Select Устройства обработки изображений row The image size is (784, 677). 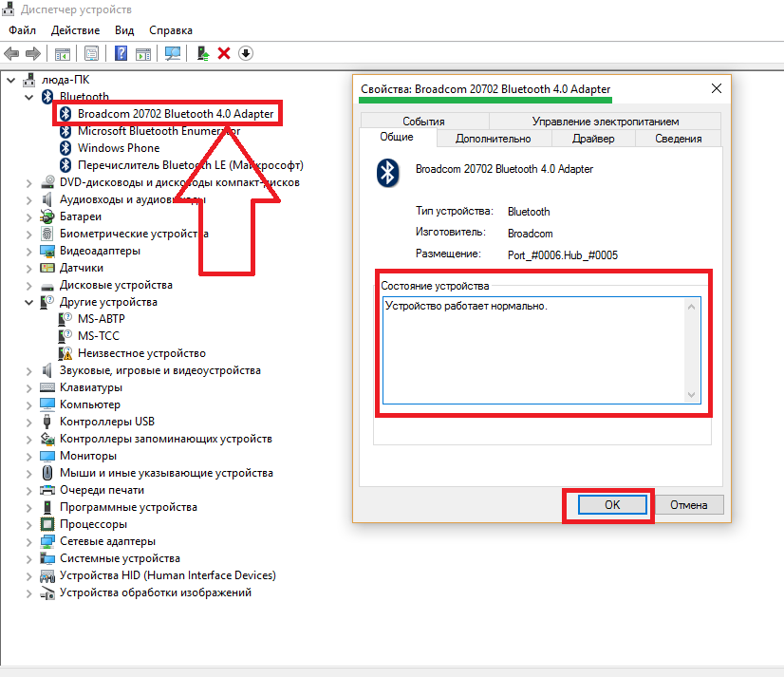click(x=156, y=592)
